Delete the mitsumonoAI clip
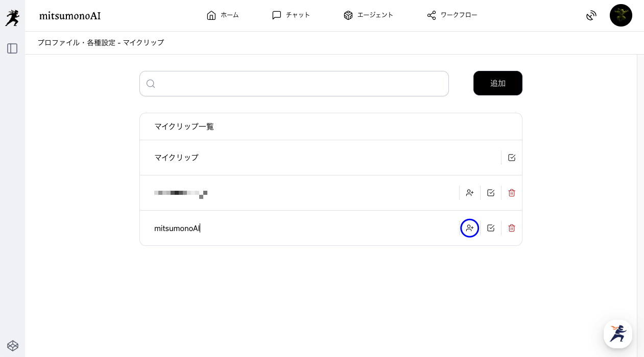 pyautogui.click(x=512, y=228)
